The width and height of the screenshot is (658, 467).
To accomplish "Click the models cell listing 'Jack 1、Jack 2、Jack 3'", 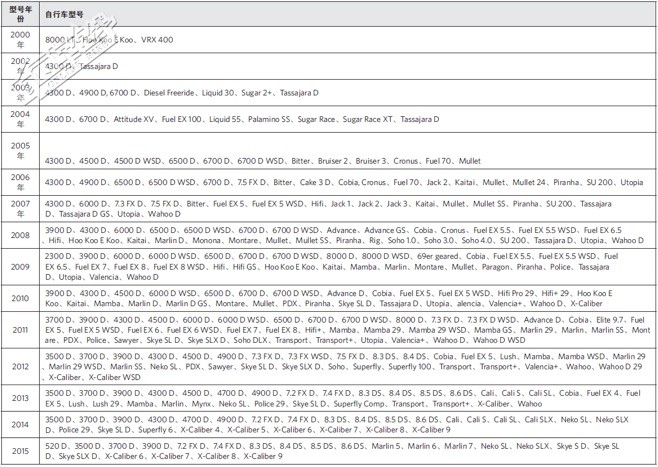I will pos(348,209).
